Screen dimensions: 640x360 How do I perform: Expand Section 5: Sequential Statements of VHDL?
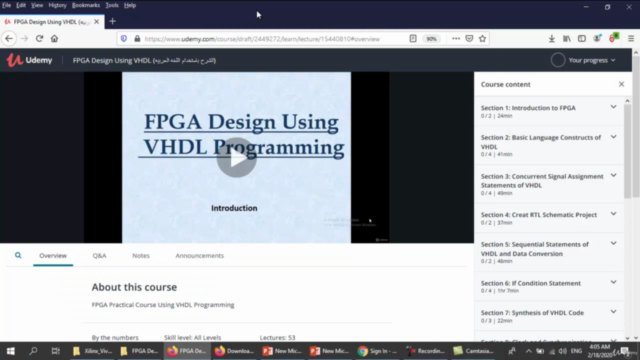pyautogui.click(x=549, y=252)
